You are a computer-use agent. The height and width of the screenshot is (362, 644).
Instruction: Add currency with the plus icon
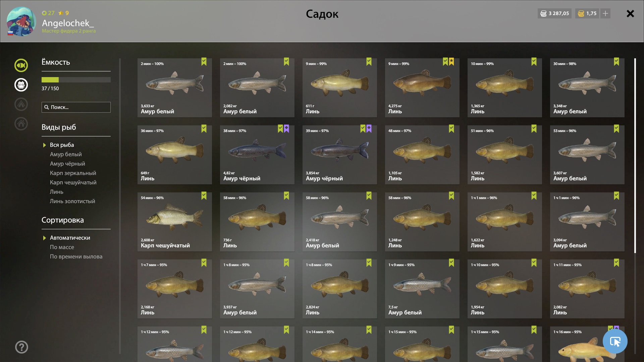point(605,13)
